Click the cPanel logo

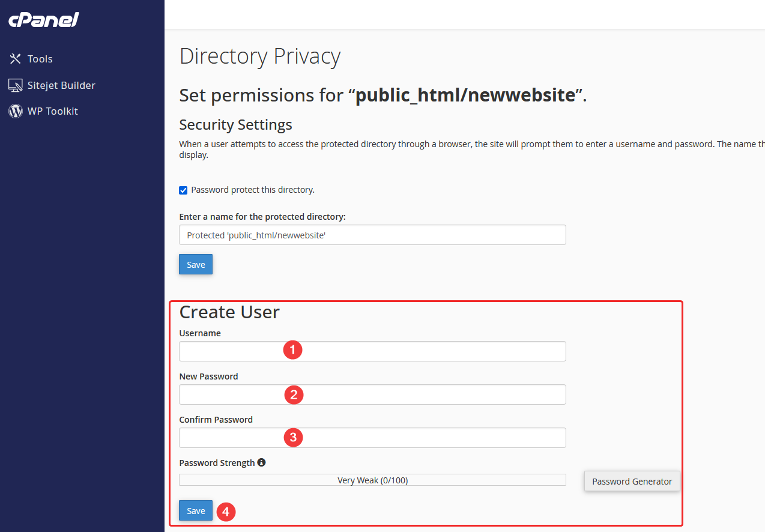[x=44, y=20]
